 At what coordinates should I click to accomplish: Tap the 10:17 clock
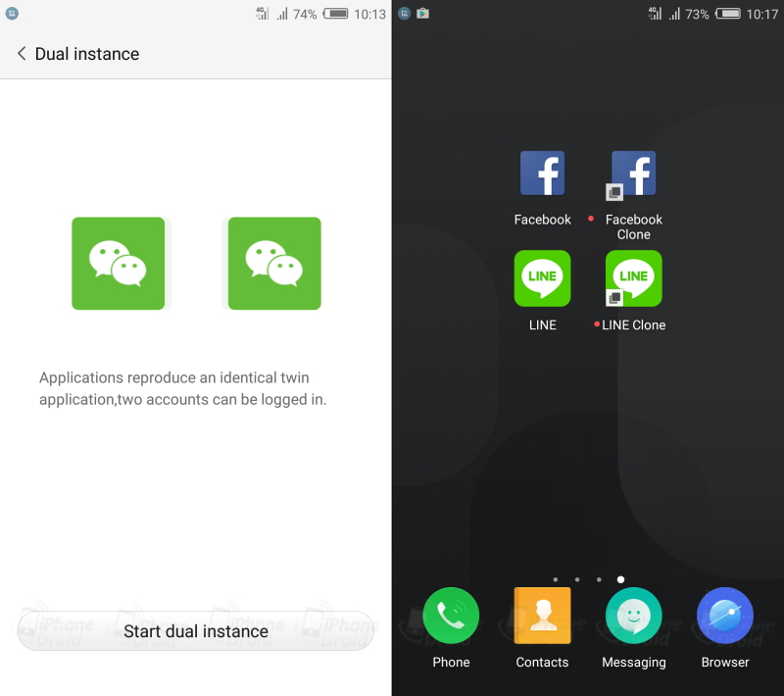click(x=762, y=14)
